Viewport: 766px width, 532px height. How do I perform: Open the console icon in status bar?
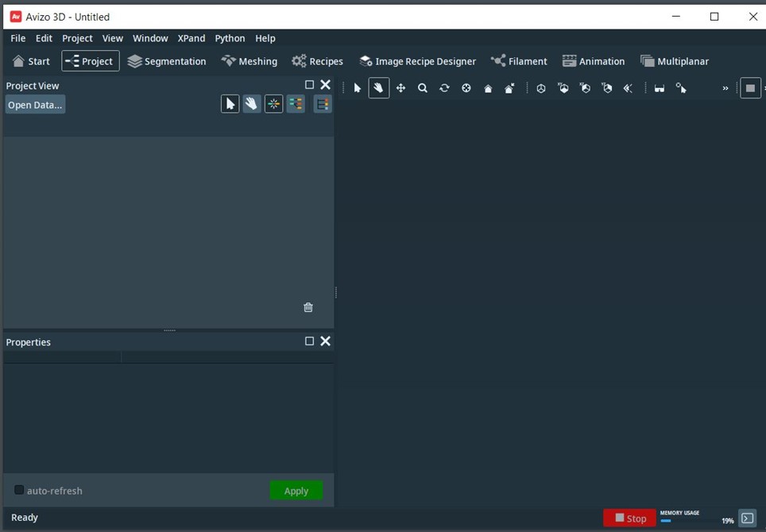pyautogui.click(x=748, y=518)
